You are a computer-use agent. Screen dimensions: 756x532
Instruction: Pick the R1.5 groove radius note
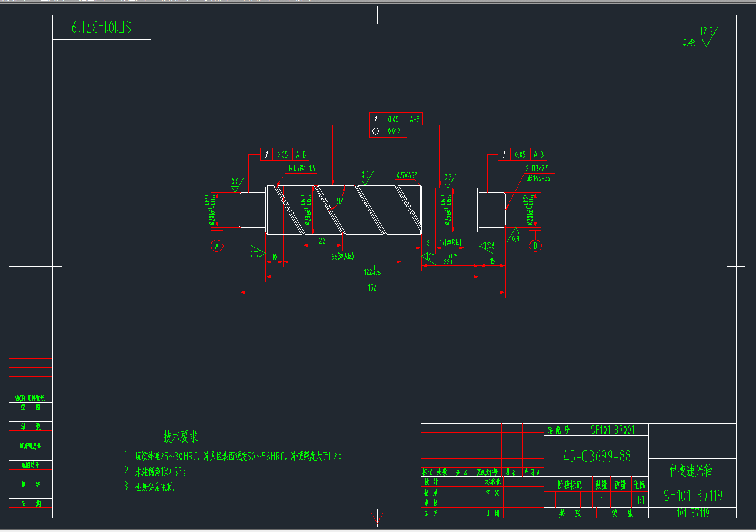click(302, 168)
